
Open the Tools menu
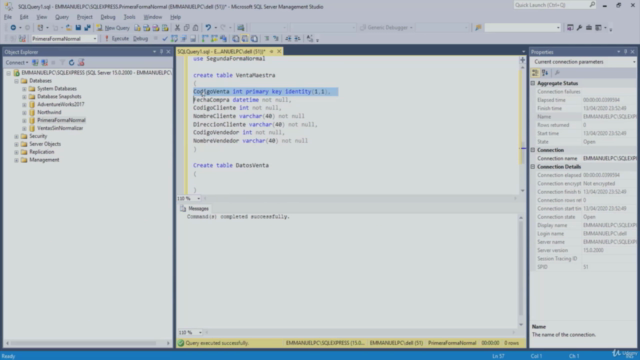[x=129, y=17]
